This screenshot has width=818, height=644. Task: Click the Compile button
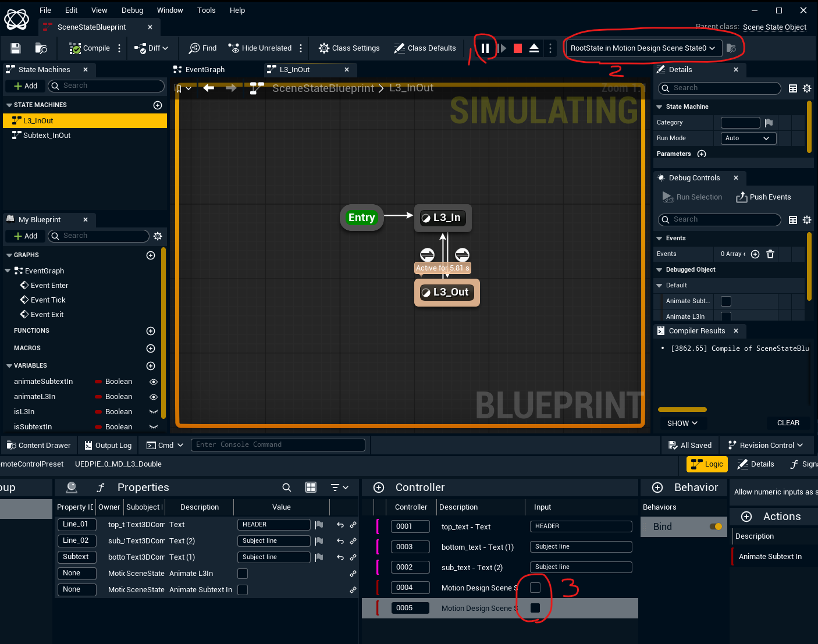[90, 48]
